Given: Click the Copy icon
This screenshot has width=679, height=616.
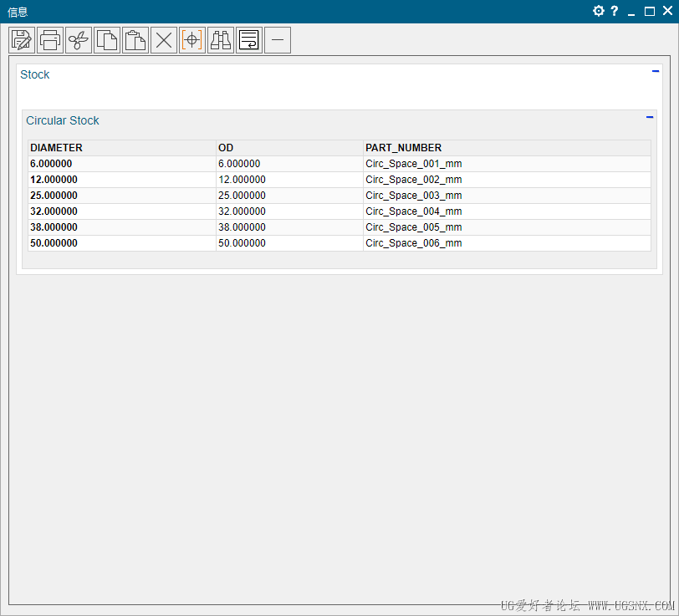Looking at the screenshot, I should 107,40.
